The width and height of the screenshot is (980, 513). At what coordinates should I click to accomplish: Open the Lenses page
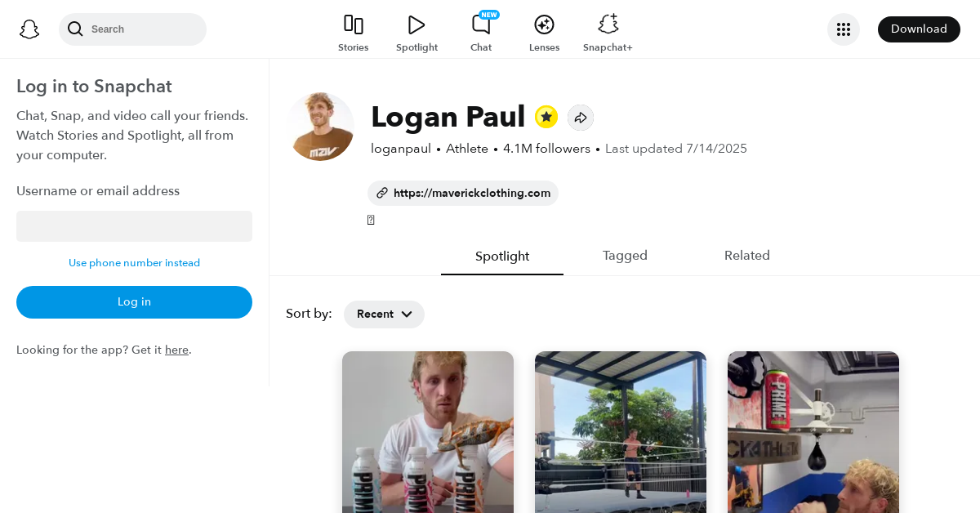click(x=544, y=33)
